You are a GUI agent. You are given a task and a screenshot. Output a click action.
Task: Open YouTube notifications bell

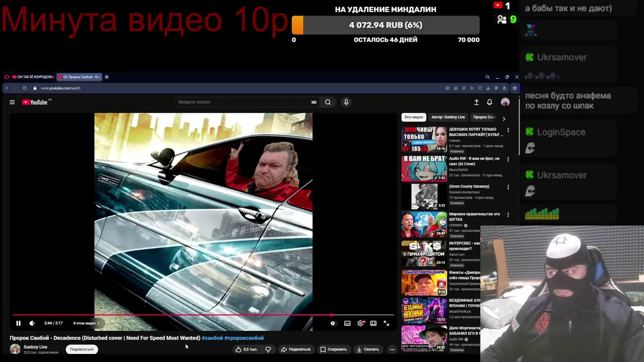pyautogui.click(x=490, y=102)
